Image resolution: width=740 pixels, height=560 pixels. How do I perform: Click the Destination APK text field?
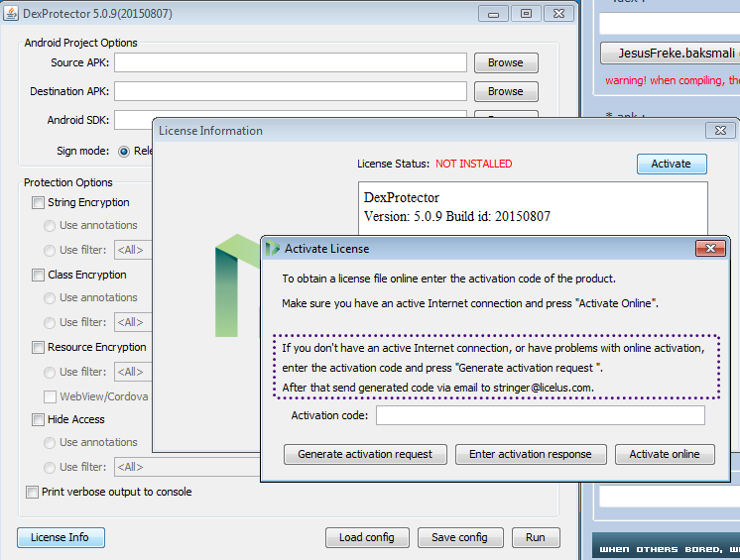(x=291, y=91)
